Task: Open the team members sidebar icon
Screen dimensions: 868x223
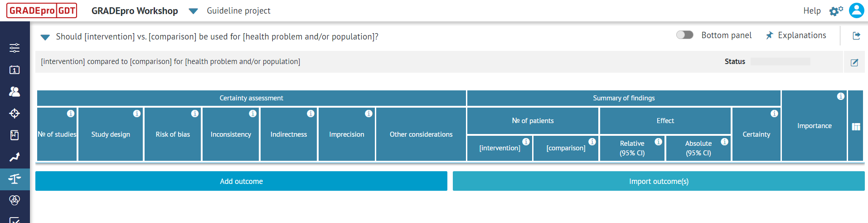Action: click(x=15, y=91)
